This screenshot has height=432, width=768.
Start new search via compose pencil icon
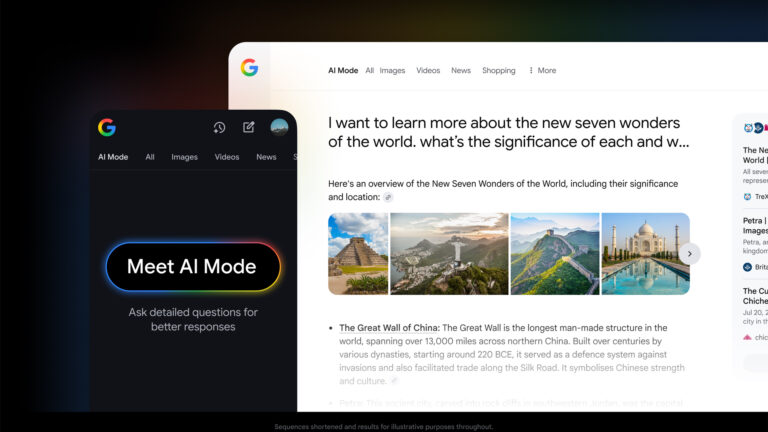[249, 127]
